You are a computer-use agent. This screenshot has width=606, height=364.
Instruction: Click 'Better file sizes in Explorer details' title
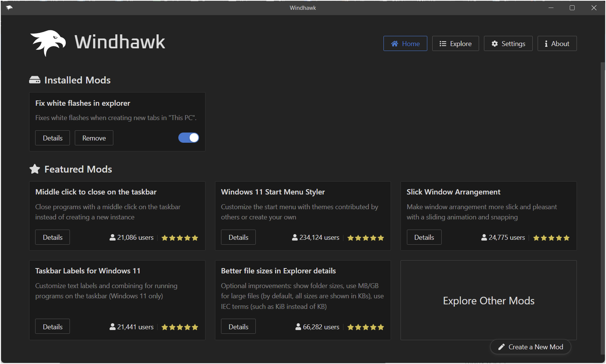(x=278, y=271)
